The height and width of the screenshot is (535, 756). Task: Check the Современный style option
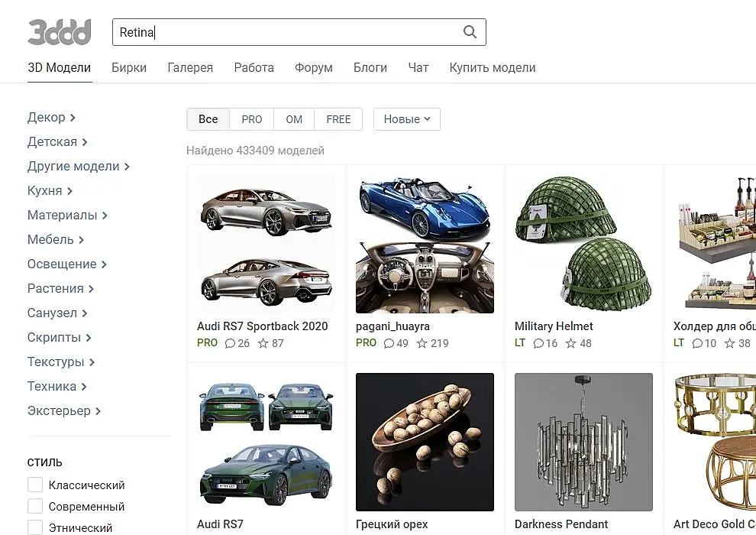click(x=35, y=507)
